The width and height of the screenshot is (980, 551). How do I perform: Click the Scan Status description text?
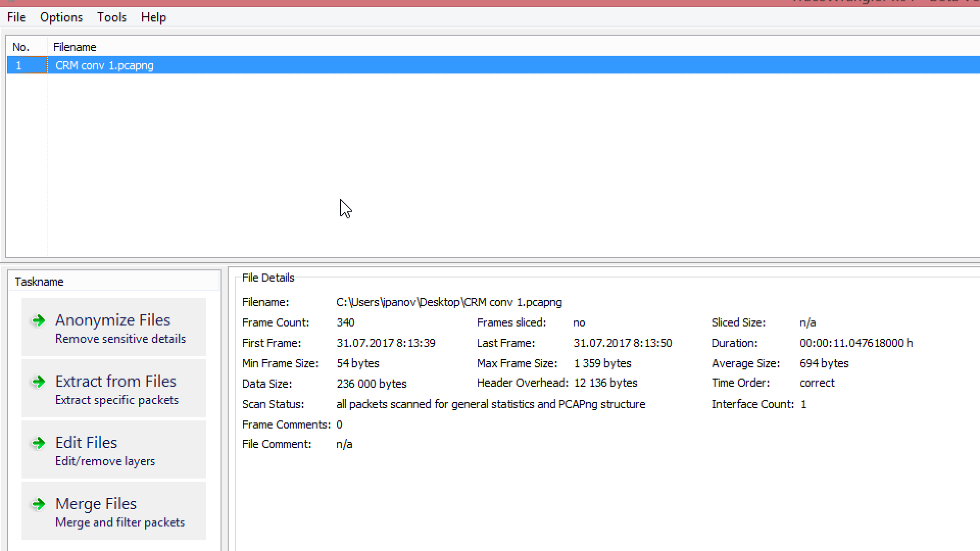[x=491, y=404]
